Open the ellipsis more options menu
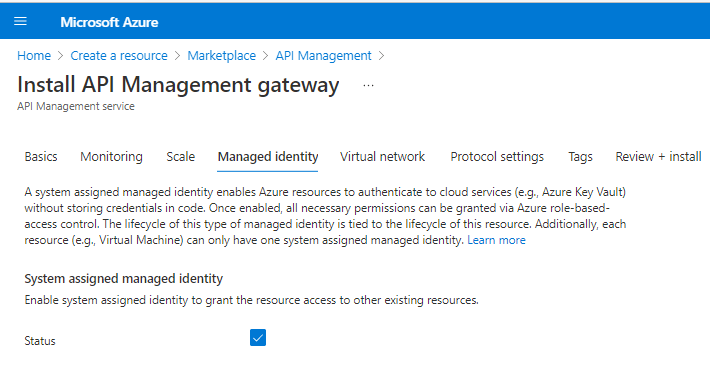 click(x=368, y=85)
